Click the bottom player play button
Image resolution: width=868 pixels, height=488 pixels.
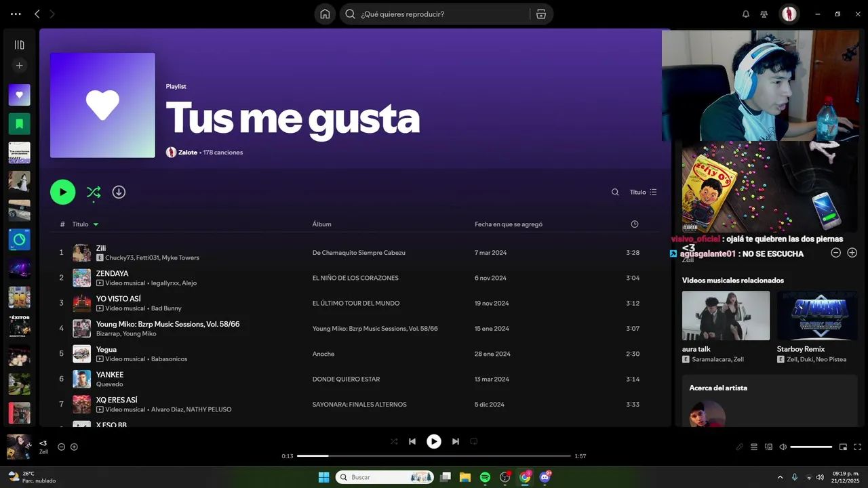click(x=434, y=441)
